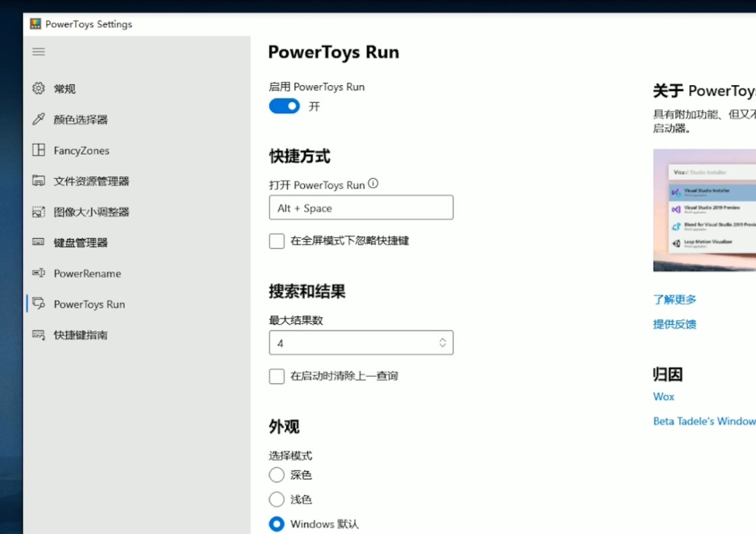Click the 外观 heading text
This screenshot has height=534, width=756.
pos(284,427)
